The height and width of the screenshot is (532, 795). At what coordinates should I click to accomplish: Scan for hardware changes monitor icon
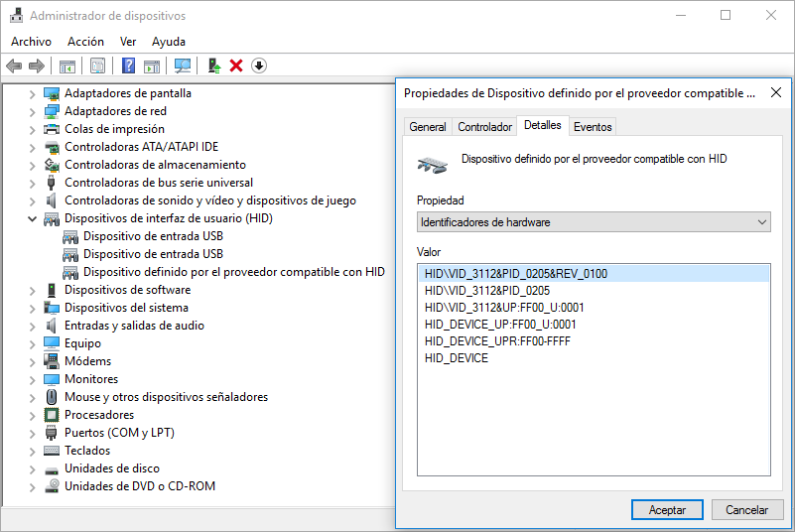183,66
